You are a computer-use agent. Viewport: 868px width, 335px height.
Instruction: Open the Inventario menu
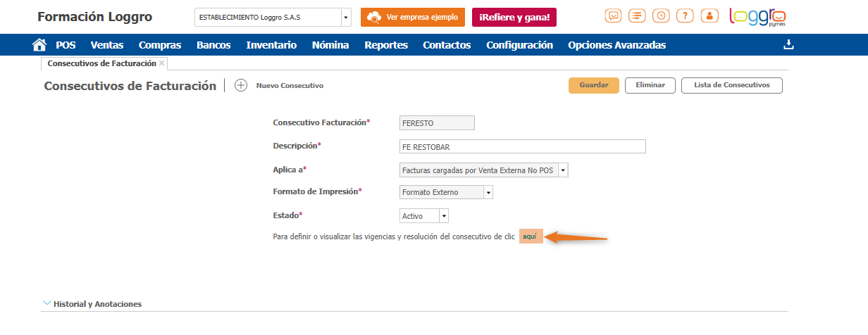pyautogui.click(x=271, y=45)
